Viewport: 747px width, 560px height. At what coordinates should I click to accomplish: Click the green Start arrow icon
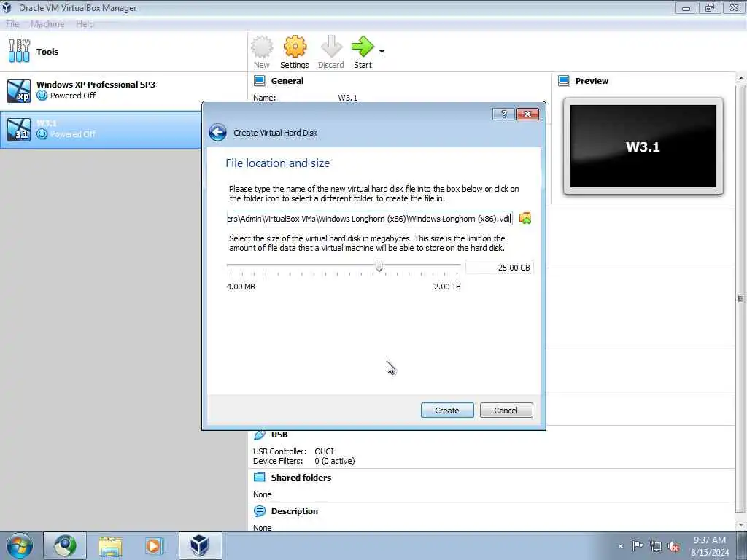point(363,47)
